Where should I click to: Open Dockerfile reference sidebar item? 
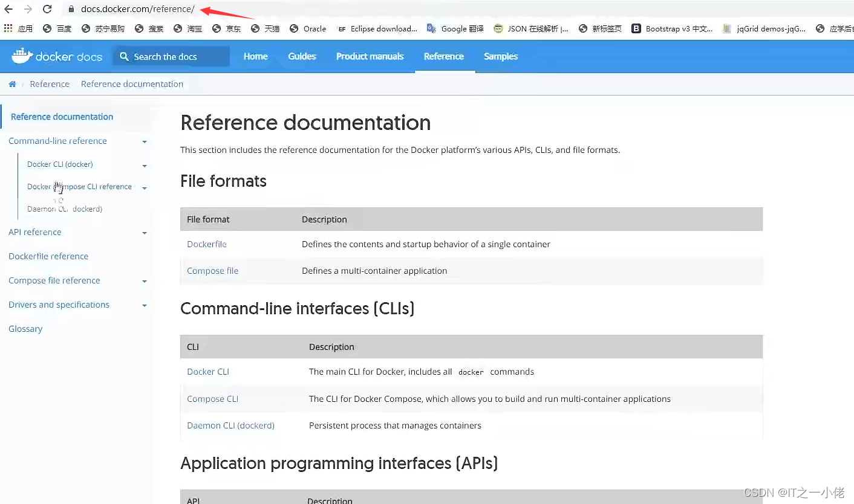48,256
